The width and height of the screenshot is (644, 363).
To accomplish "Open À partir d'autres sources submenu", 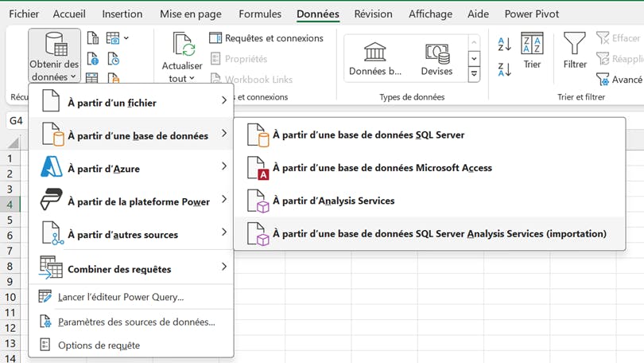I will tap(131, 233).
